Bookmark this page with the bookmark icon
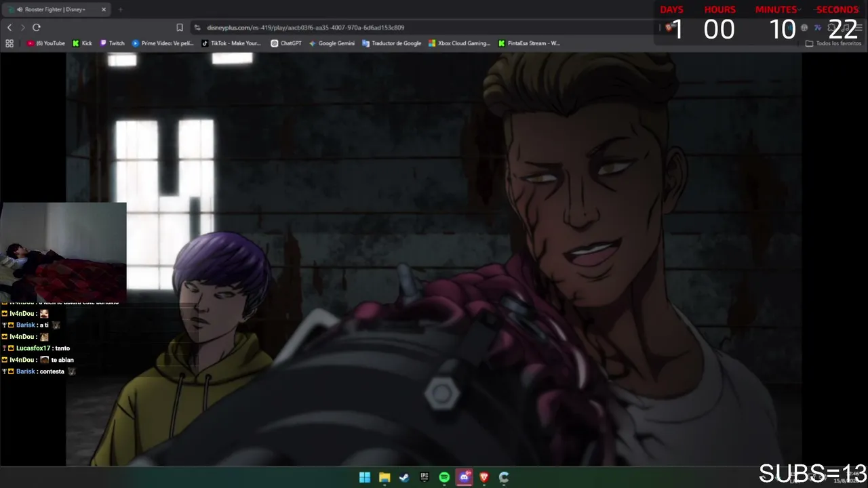Image resolution: width=868 pixels, height=488 pixels. tap(180, 27)
